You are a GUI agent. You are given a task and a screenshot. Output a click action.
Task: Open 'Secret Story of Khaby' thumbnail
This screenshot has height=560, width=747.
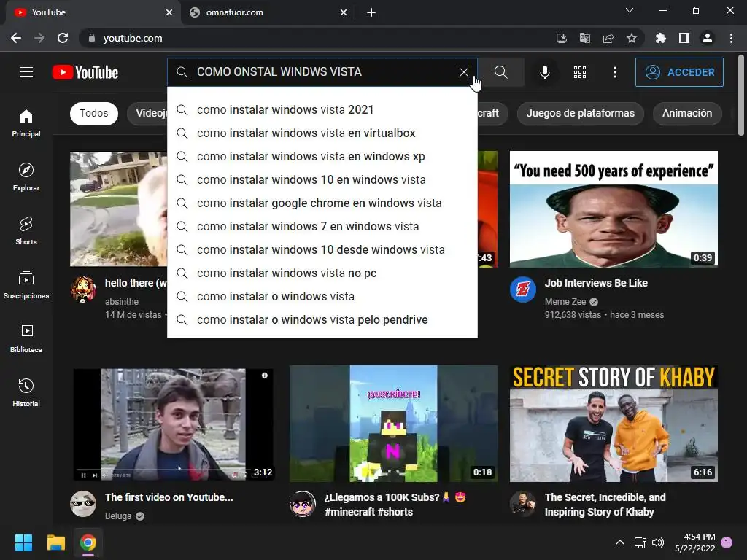pyautogui.click(x=614, y=424)
